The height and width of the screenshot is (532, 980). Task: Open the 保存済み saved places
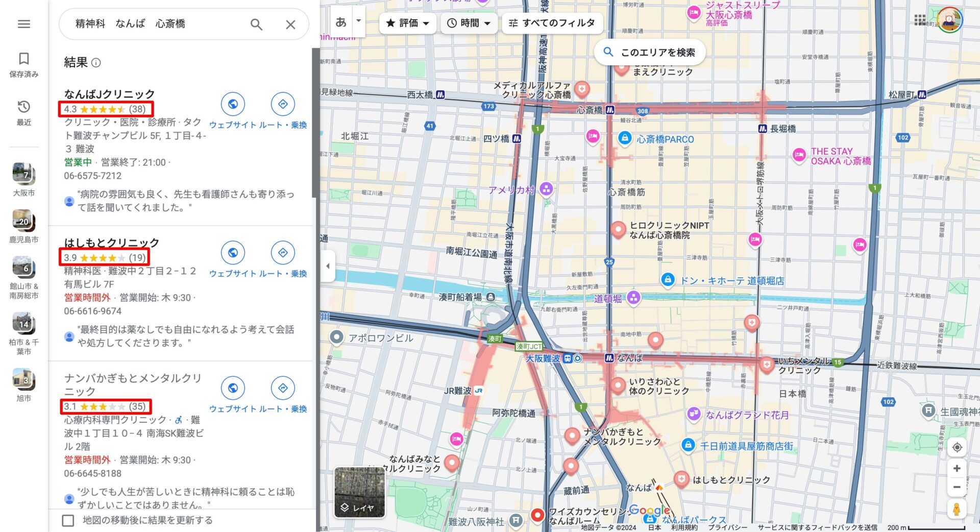pyautogui.click(x=23, y=65)
